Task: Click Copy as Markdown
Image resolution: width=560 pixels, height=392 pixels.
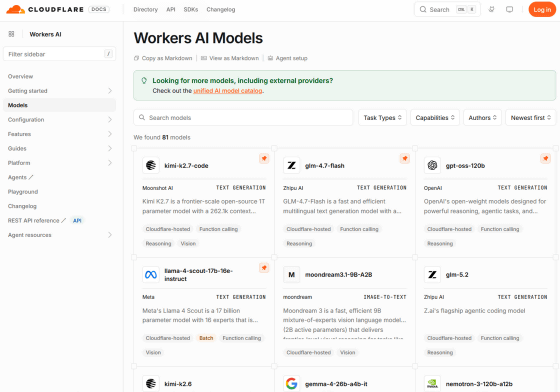Action: pyautogui.click(x=163, y=58)
